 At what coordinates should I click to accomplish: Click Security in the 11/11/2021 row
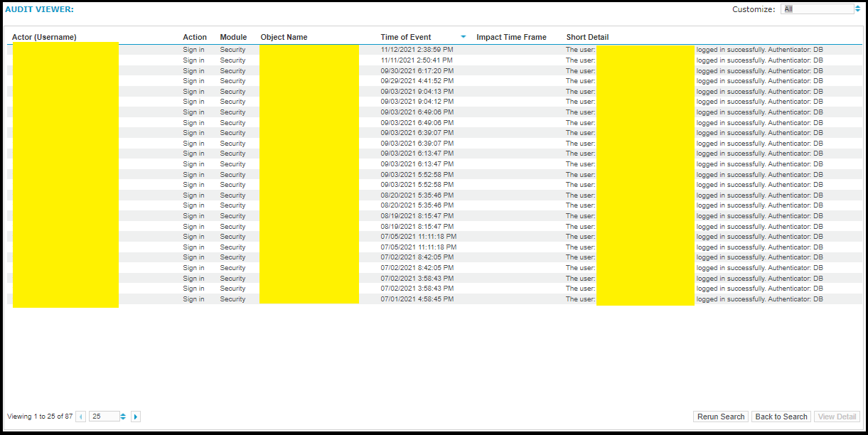pyautogui.click(x=232, y=60)
